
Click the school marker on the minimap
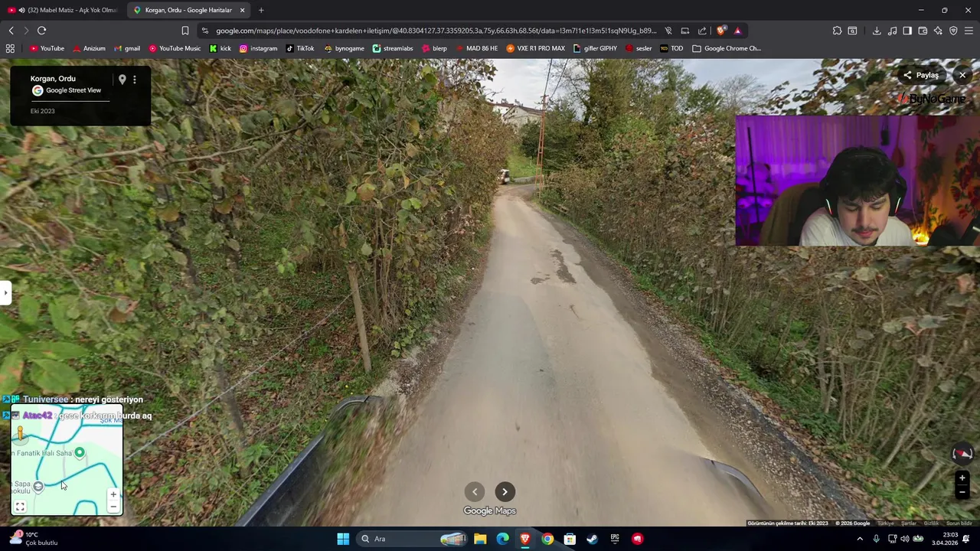(x=38, y=486)
